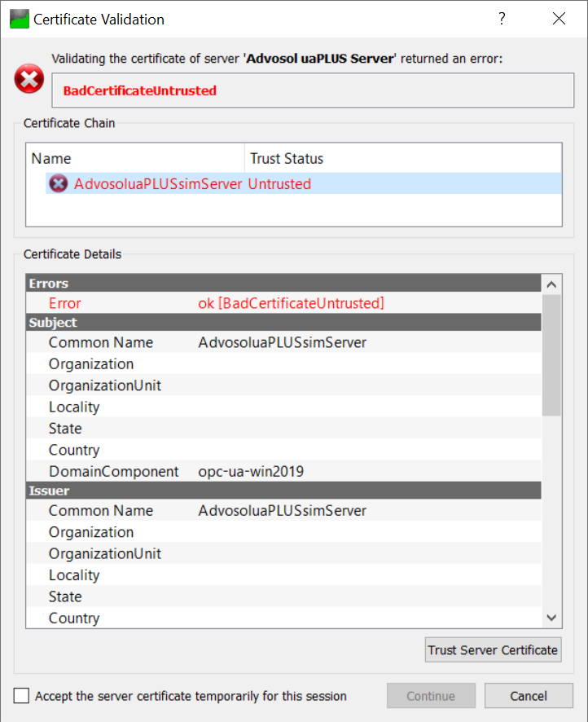Select the Issuer Locality row
The height and width of the screenshot is (722, 588).
(x=283, y=575)
